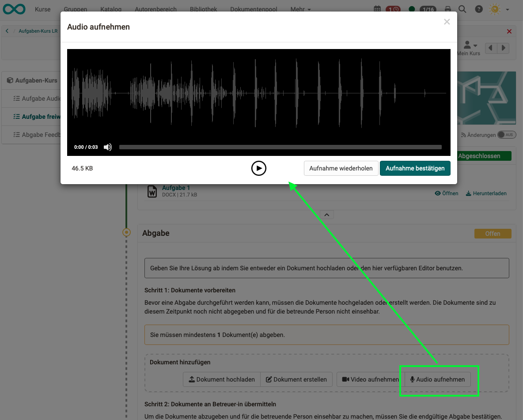
Task: Click the Aufnahme wiederholen button
Action: (x=341, y=168)
